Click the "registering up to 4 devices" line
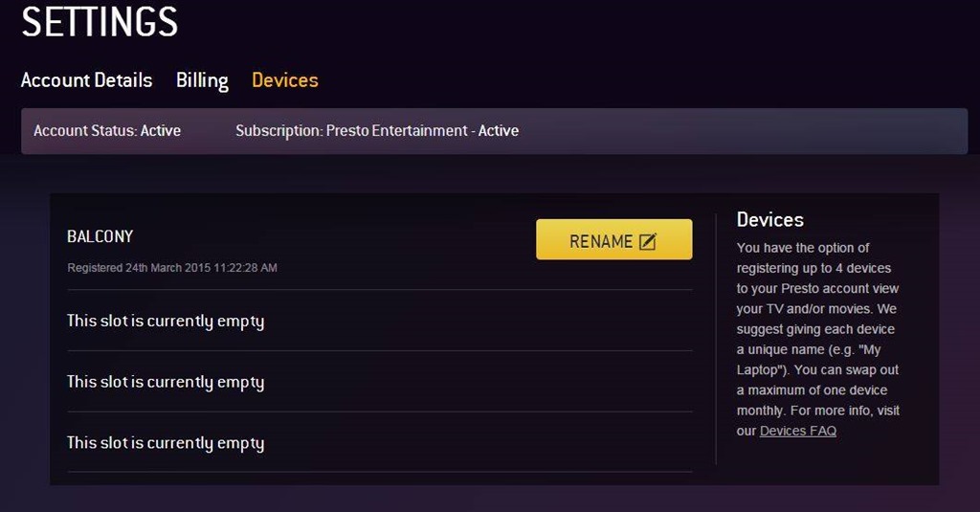The height and width of the screenshot is (512, 980). [x=813, y=268]
